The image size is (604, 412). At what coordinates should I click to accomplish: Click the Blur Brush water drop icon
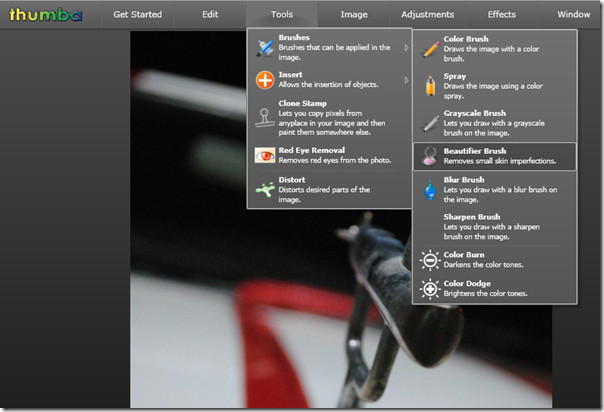point(430,189)
